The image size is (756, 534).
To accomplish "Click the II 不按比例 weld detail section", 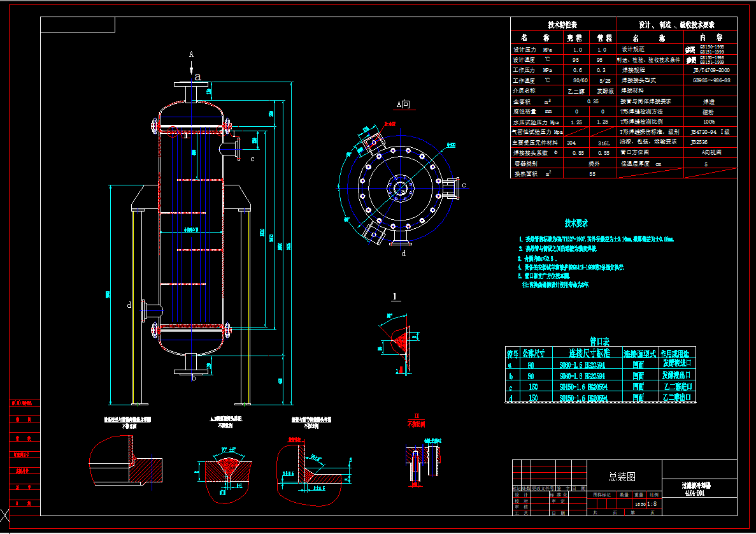I will (x=417, y=421).
